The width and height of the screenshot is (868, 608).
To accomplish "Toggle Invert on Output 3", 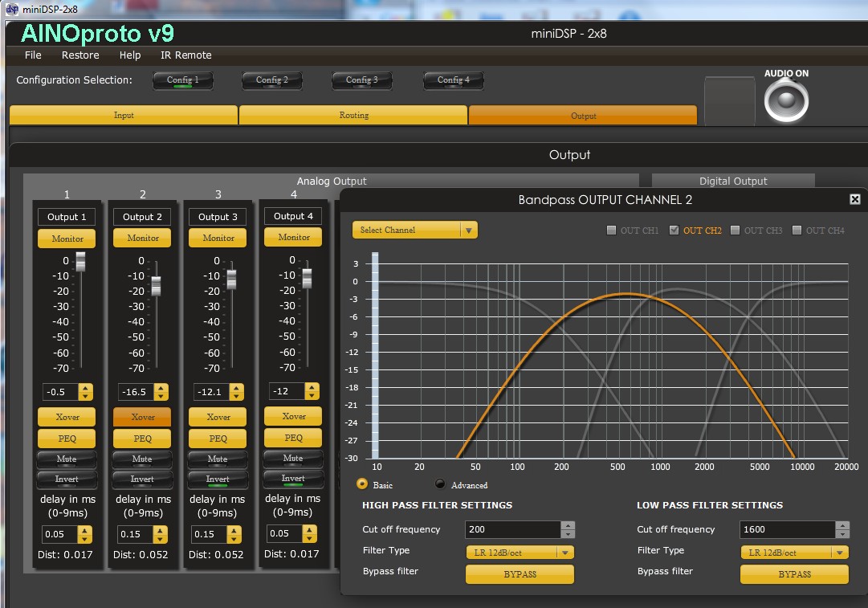I will [218, 479].
